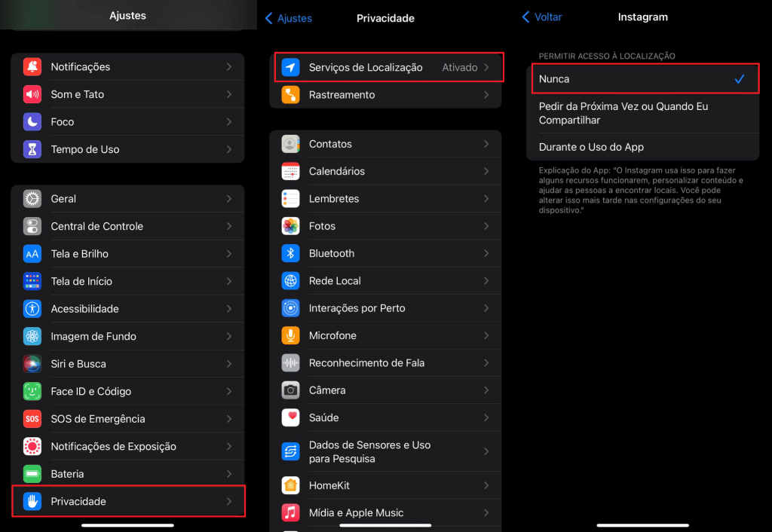This screenshot has height=532, width=772.
Task: Tap the Bateria icon
Action: 32,474
